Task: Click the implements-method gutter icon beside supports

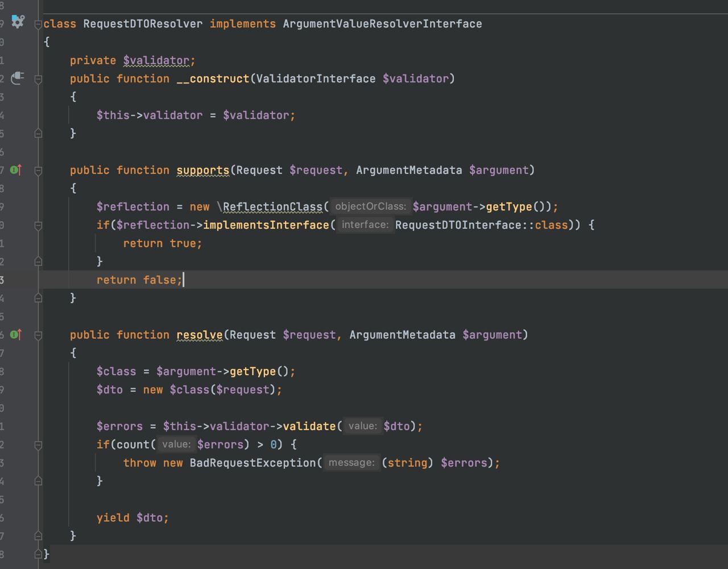Action: (16, 169)
